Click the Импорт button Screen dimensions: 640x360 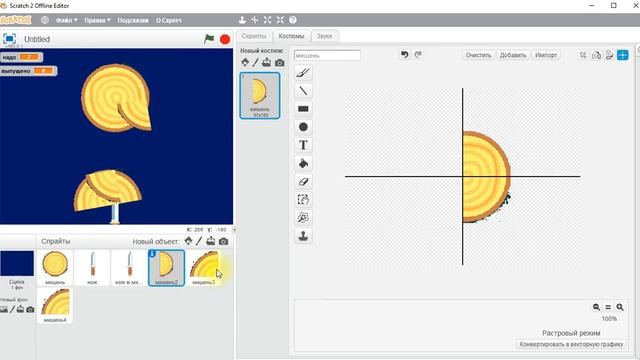click(546, 55)
